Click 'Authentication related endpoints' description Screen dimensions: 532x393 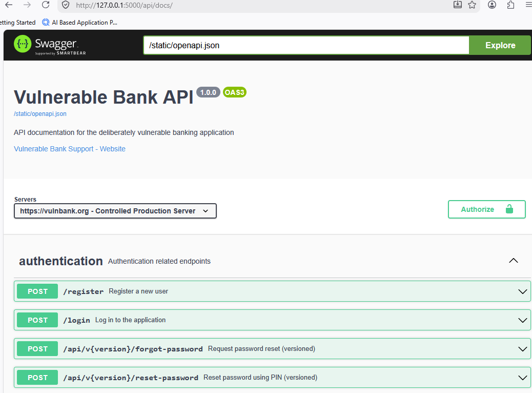pos(159,261)
